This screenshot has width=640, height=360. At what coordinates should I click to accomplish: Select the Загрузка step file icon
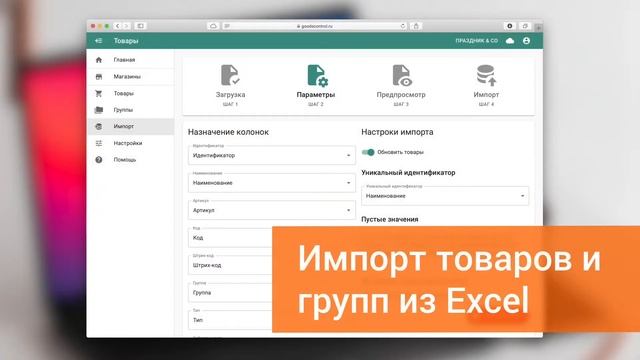click(230, 75)
